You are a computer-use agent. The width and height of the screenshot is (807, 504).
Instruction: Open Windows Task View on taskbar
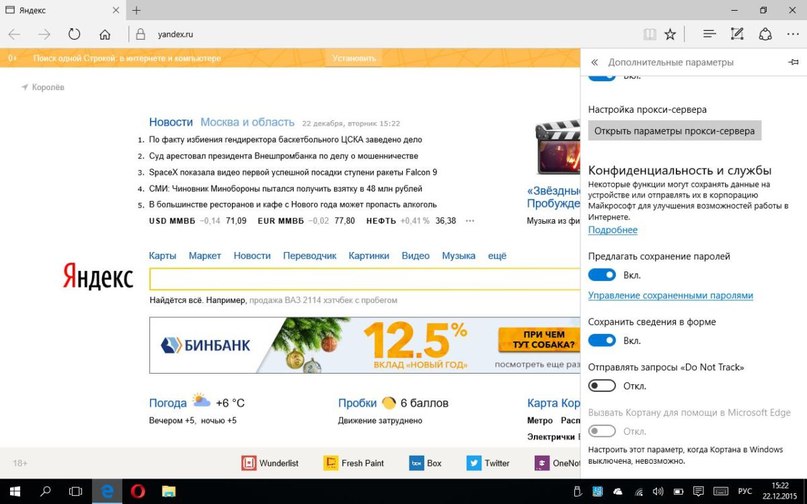point(76,491)
